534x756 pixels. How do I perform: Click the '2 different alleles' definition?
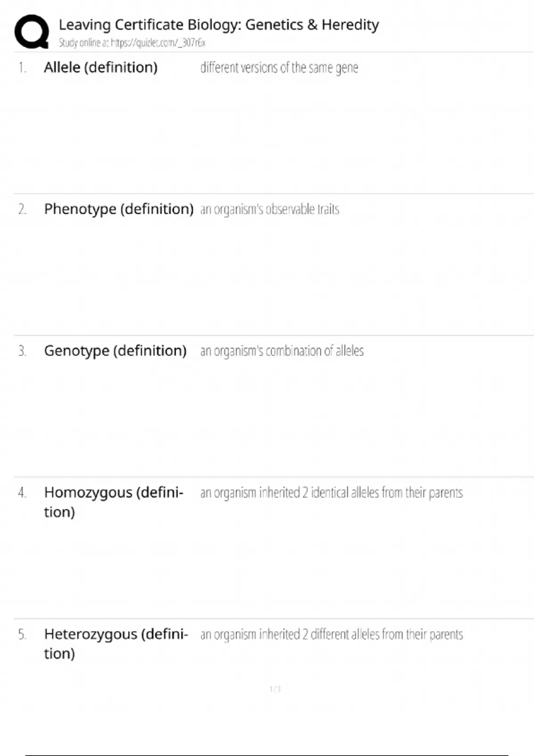click(x=332, y=634)
